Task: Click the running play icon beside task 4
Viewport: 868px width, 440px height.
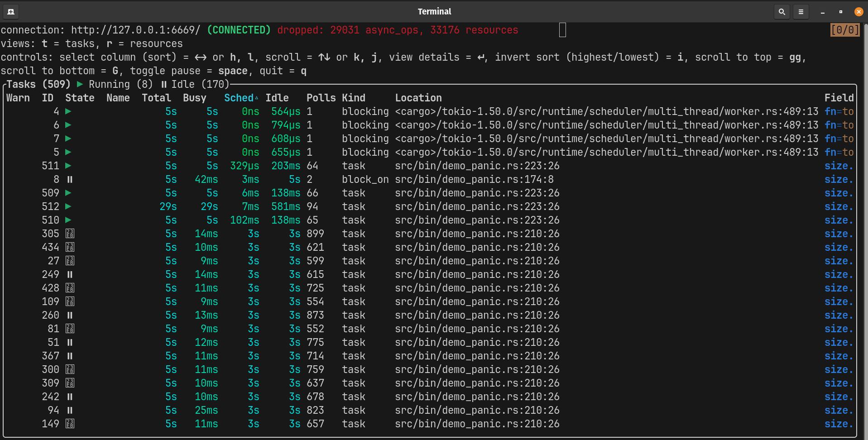Action: click(x=68, y=111)
